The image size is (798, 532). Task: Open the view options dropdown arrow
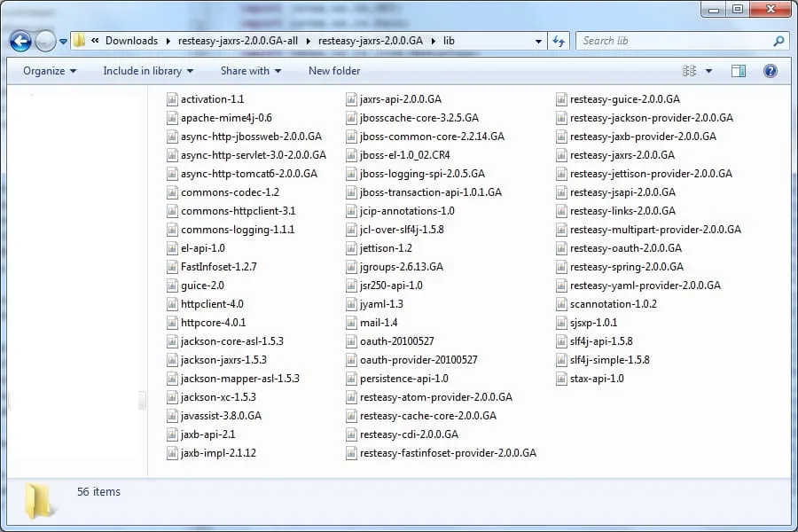click(709, 71)
